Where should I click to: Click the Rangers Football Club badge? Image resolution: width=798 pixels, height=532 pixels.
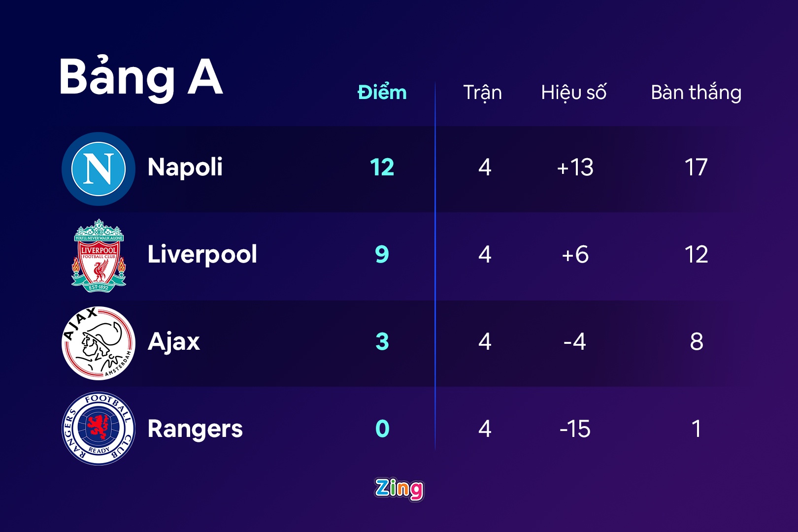(x=99, y=429)
